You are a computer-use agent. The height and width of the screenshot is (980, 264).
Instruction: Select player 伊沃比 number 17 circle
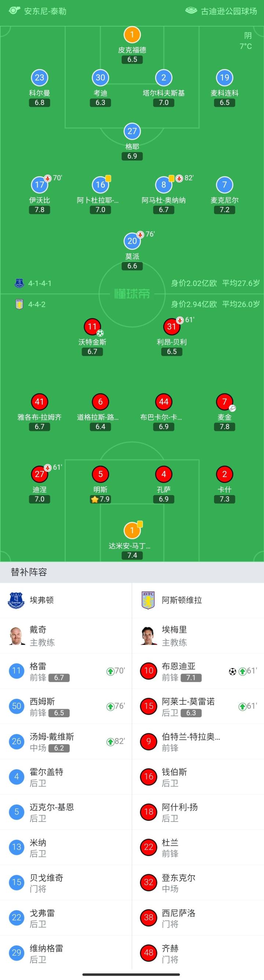40,185
